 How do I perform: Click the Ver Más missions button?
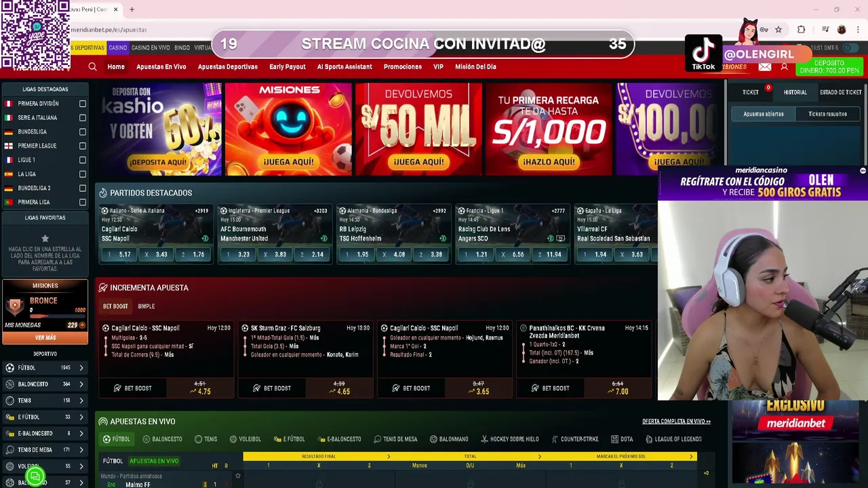tap(45, 338)
